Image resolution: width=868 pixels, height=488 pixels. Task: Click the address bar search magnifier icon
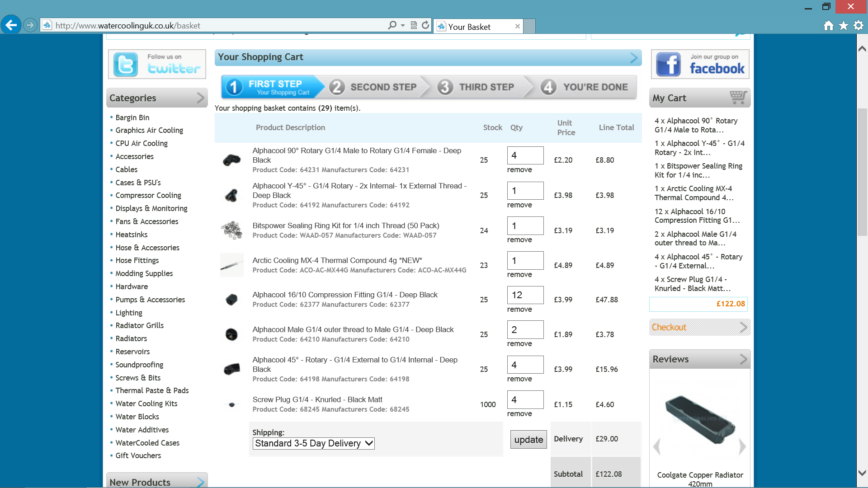[x=392, y=25]
